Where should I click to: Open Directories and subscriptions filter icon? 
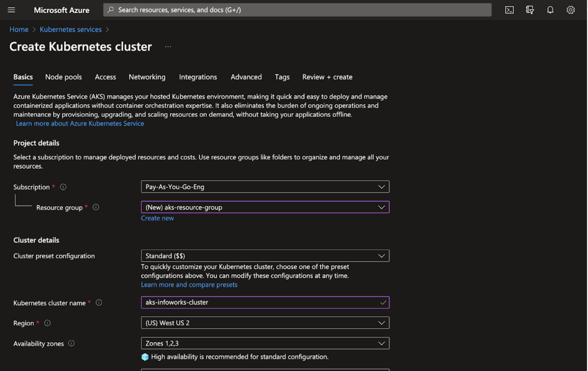coord(530,10)
